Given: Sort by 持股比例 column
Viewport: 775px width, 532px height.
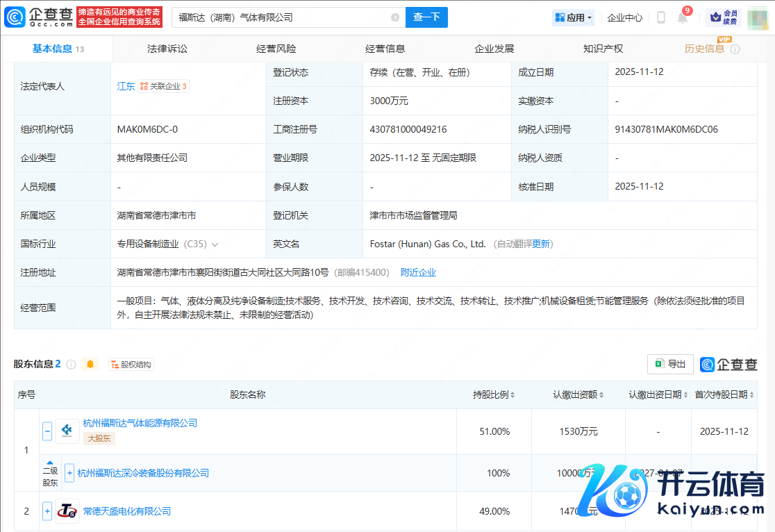Looking at the screenshot, I should [494, 394].
